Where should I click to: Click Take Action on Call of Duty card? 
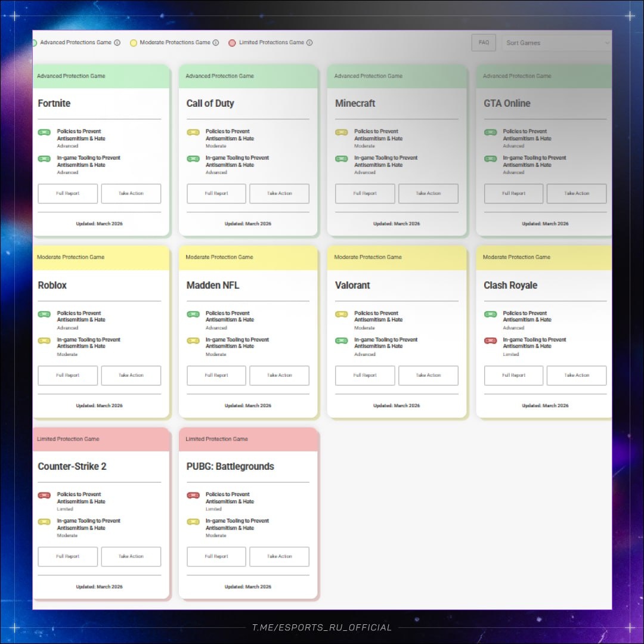pos(279,193)
